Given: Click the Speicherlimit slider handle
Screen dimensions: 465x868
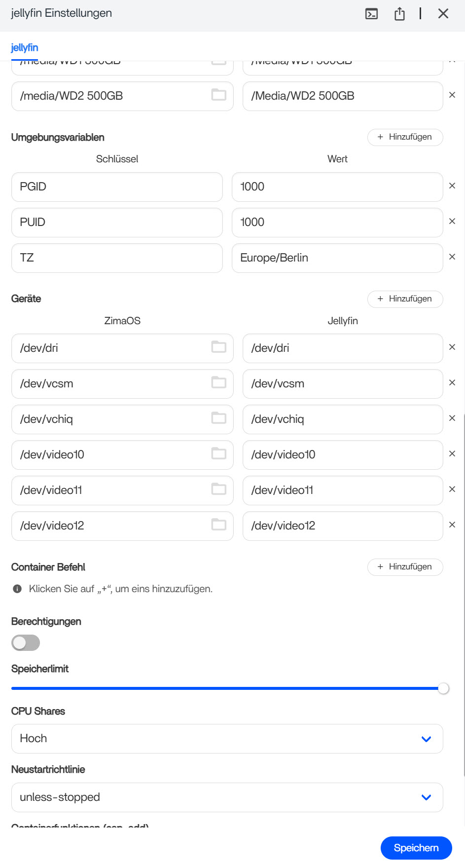Looking at the screenshot, I should [443, 688].
